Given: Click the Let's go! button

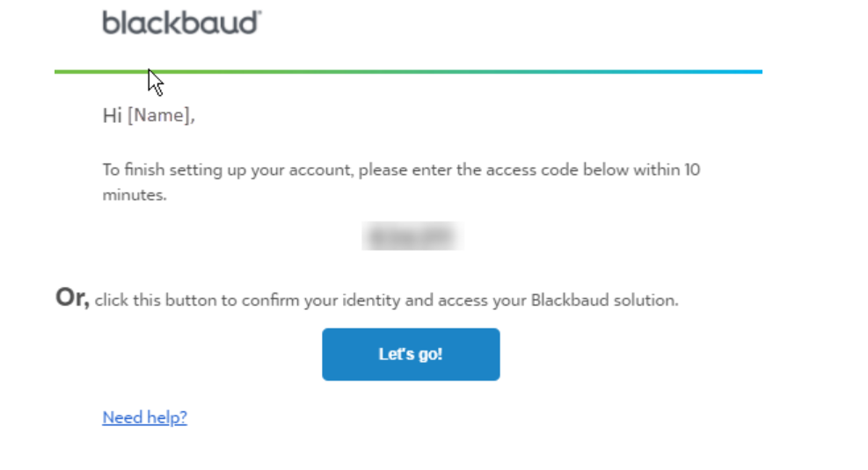Looking at the screenshot, I should pyautogui.click(x=411, y=354).
